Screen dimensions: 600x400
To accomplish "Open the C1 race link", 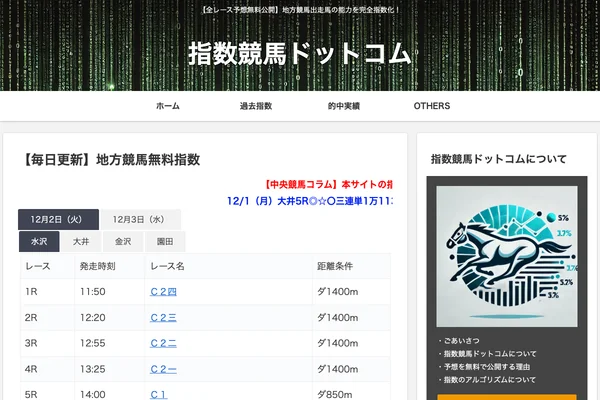I will (x=159, y=395).
